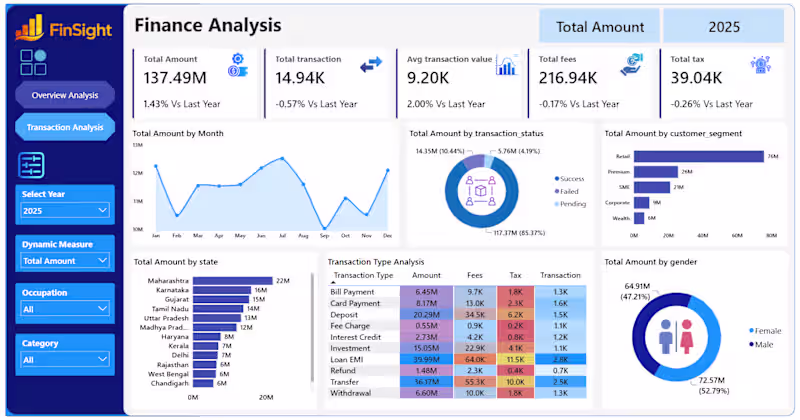The width and height of the screenshot is (800, 420).
Task: Click the Refund row label
Action: click(x=343, y=370)
